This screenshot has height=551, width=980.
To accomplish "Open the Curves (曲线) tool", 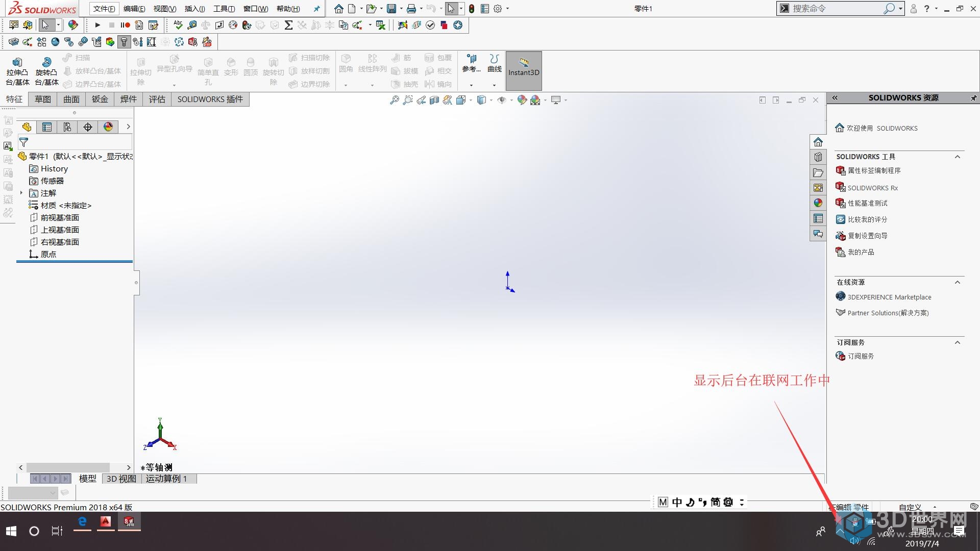I will (x=494, y=65).
